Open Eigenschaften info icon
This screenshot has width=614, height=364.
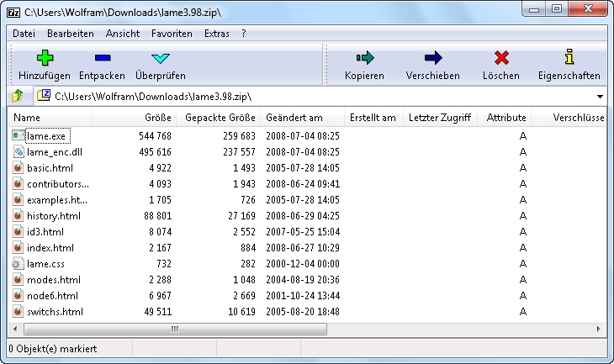tap(569, 58)
